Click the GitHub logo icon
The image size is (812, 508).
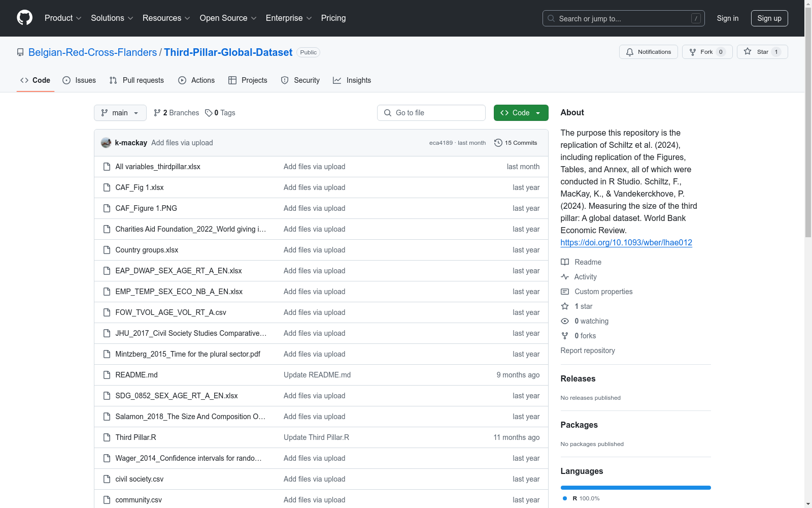pos(24,18)
